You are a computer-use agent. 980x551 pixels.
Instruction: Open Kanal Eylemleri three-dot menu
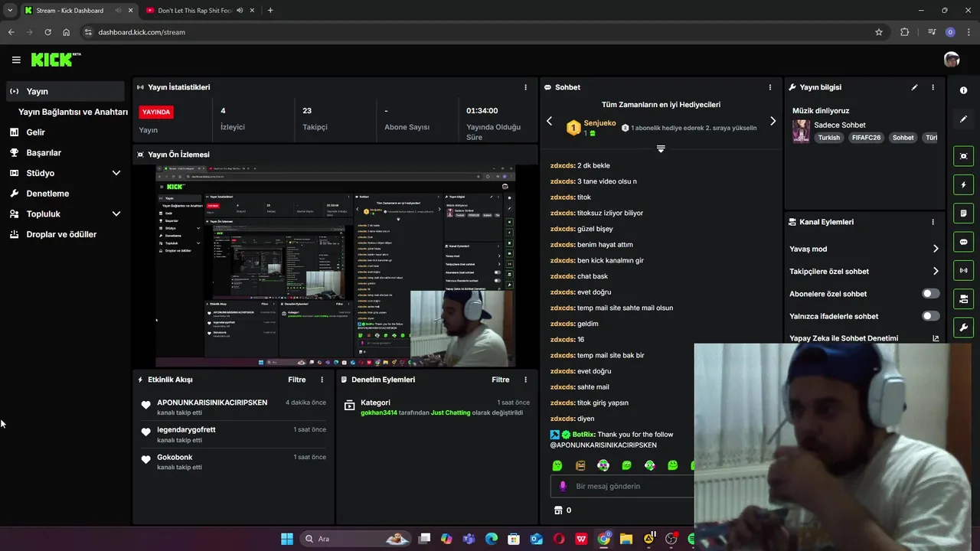pyautogui.click(x=933, y=222)
